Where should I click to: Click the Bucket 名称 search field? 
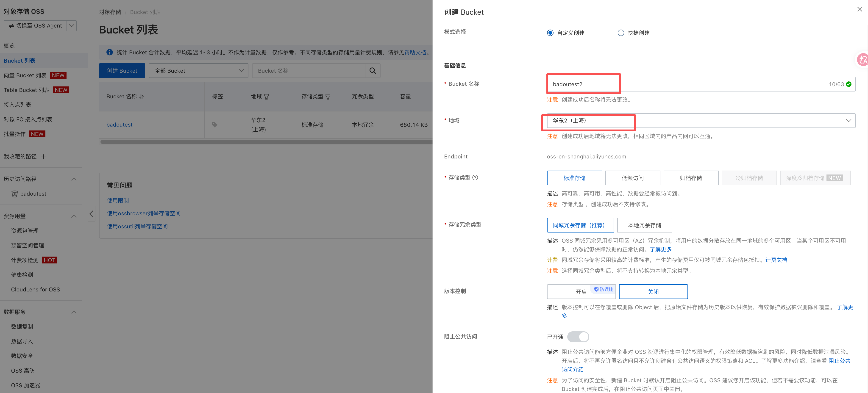pyautogui.click(x=309, y=71)
